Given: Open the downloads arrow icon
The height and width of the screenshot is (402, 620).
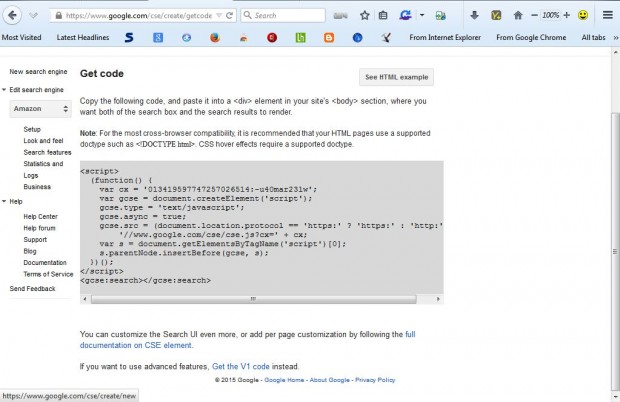Looking at the screenshot, I should pos(474,15).
